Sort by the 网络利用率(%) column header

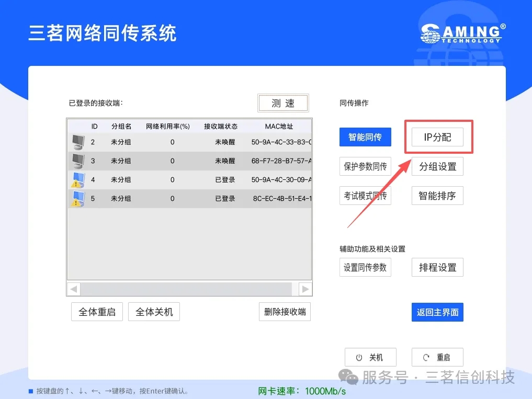point(167,127)
